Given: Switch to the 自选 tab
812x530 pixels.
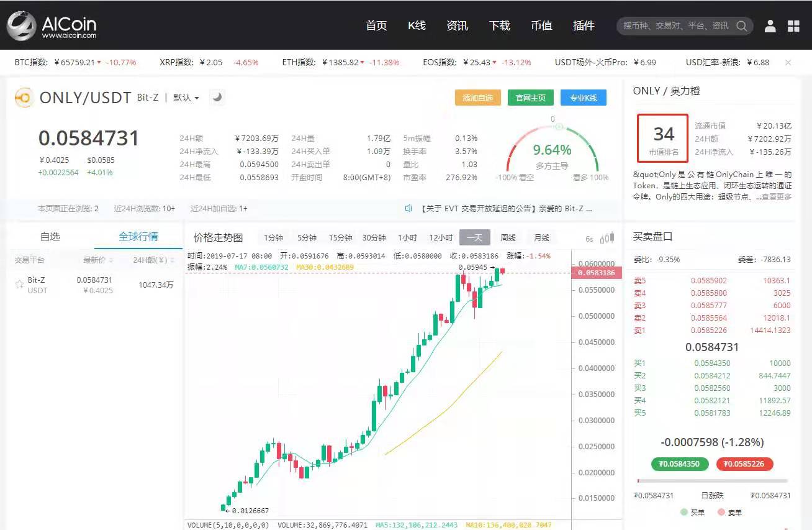Looking at the screenshot, I should coord(50,237).
